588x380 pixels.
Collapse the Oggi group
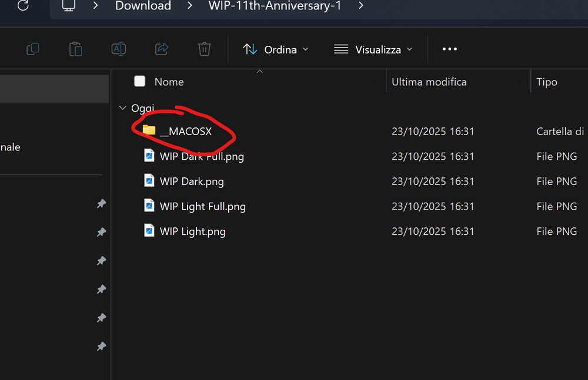(122, 108)
